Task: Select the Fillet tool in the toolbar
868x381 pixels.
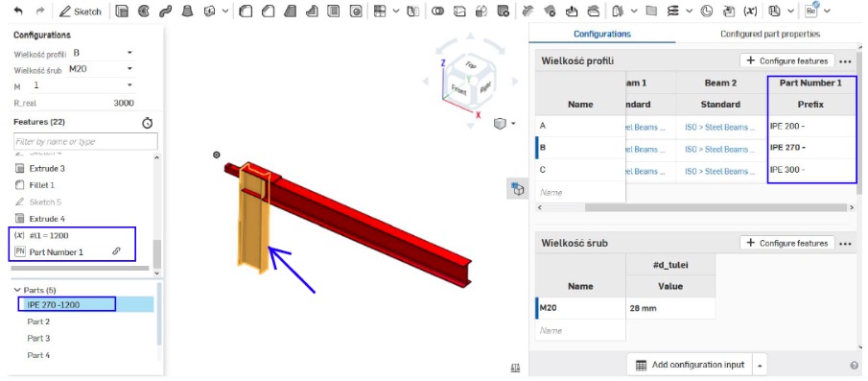Action: coord(246,12)
